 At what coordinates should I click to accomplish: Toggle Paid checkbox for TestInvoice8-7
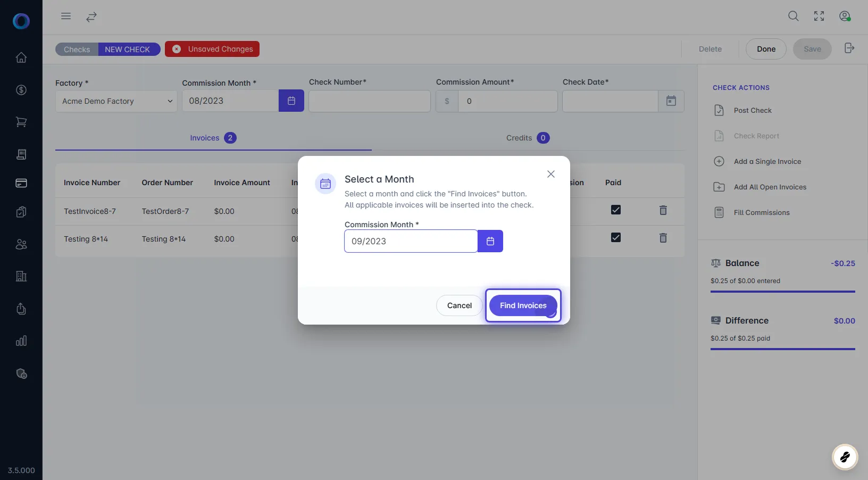pyautogui.click(x=616, y=210)
